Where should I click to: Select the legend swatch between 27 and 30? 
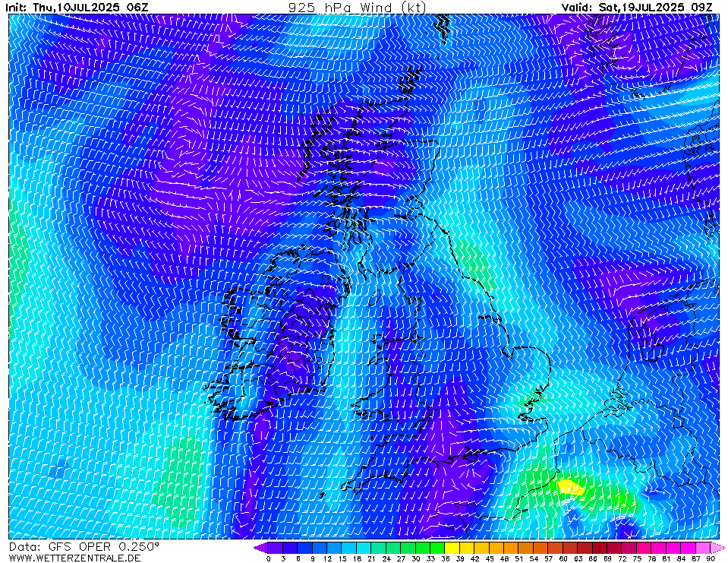(x=408, y=548)
